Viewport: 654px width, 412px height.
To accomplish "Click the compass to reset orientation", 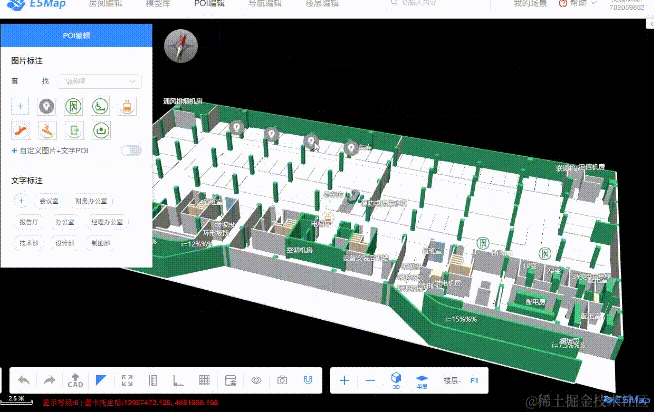I will point(181,46).
